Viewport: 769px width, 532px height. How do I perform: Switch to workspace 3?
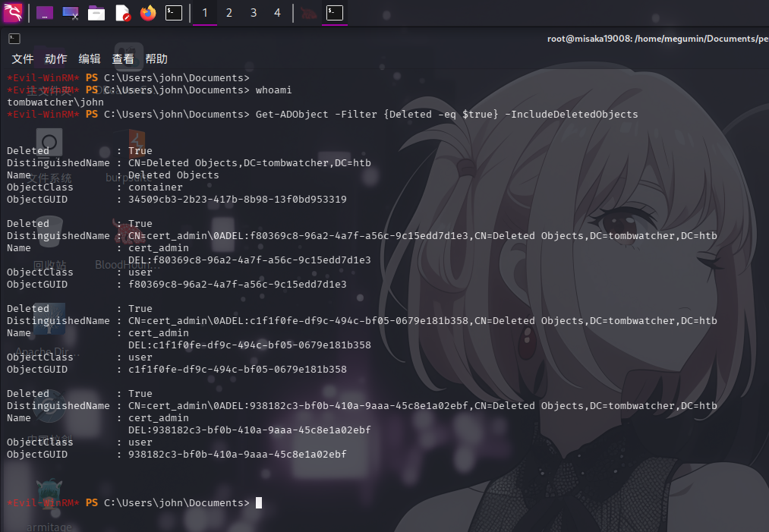tap(254, 13)
